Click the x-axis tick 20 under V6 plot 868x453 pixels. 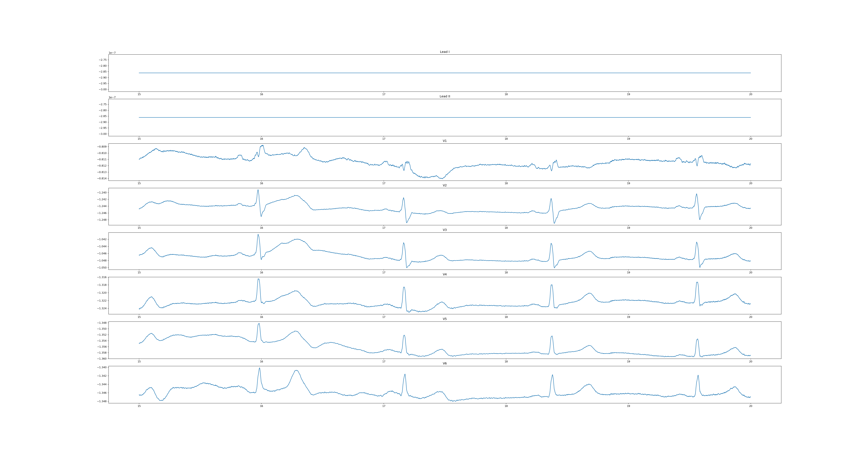[750, 406]
